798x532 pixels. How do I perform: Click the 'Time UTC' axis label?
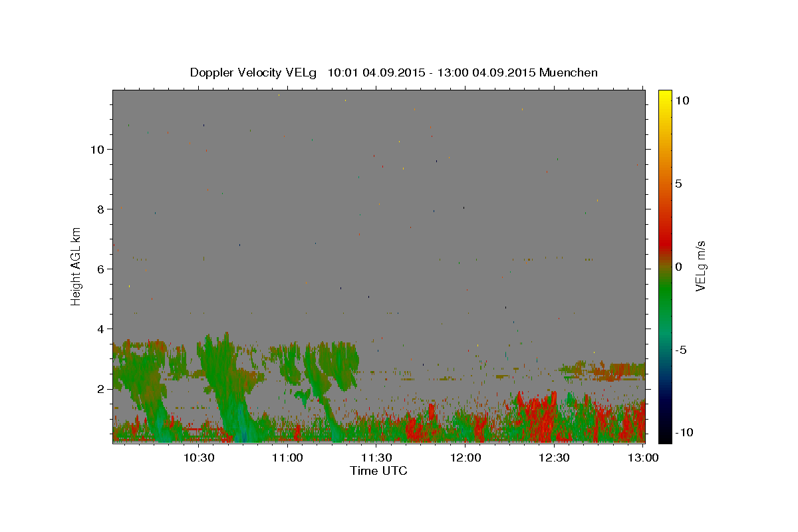(x=378, y=471)
